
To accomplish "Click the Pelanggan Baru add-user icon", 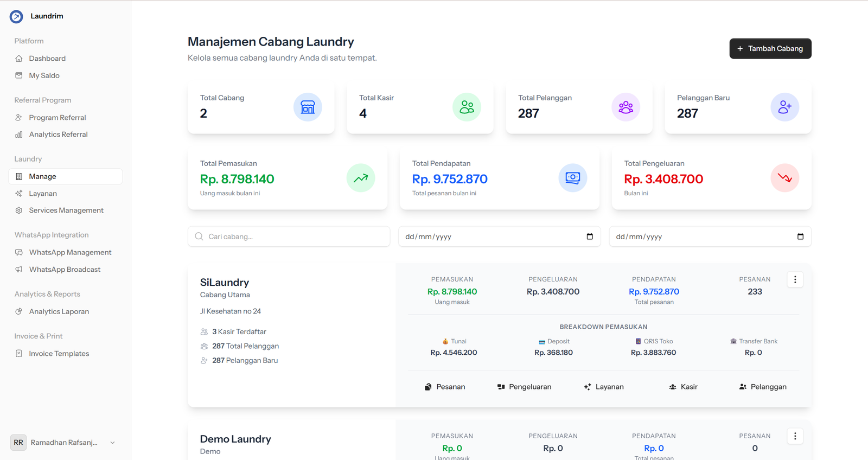I will (x=784, y=107).
